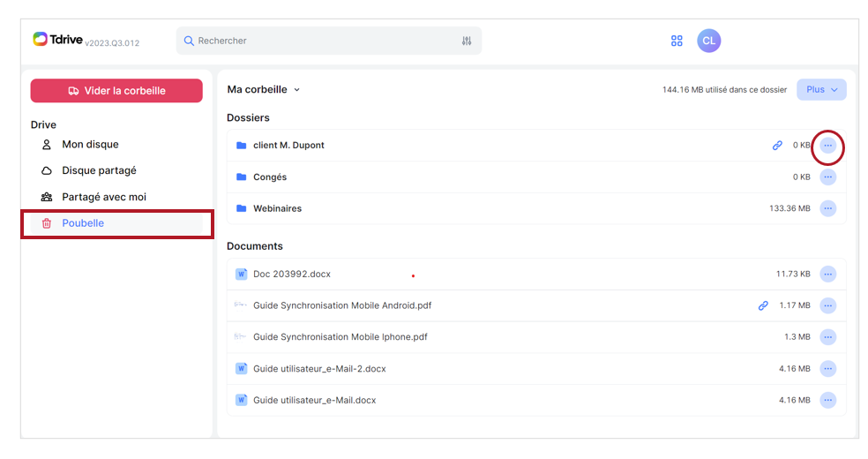The image size is (868, 459).
Task: Open search filter settings icon
Action: (x=467, y=41)
